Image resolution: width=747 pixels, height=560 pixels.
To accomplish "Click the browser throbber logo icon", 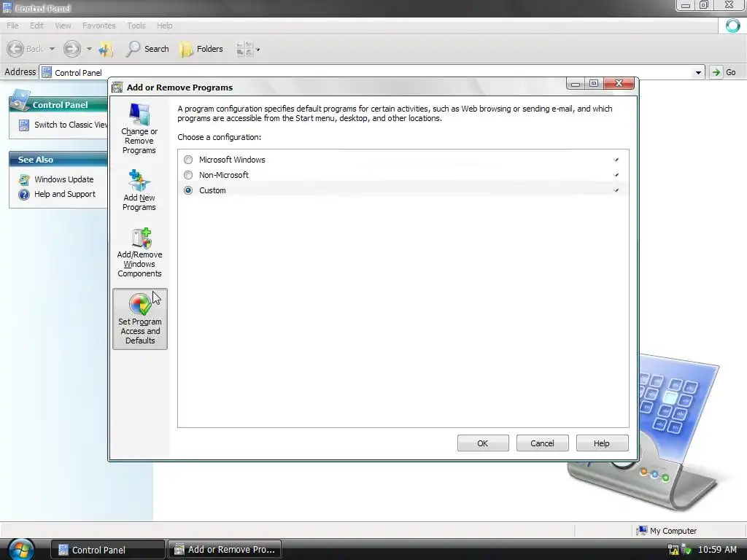I will tap(732, 26).
